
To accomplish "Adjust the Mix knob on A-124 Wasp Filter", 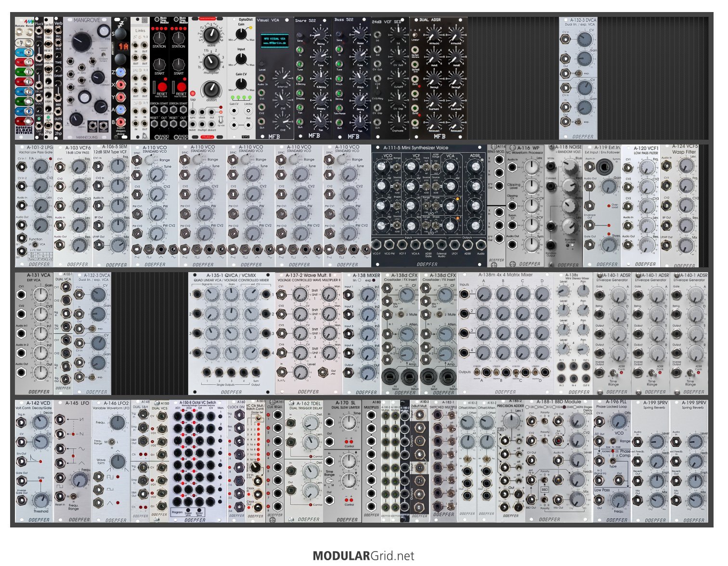I will [x=686, y=245].
